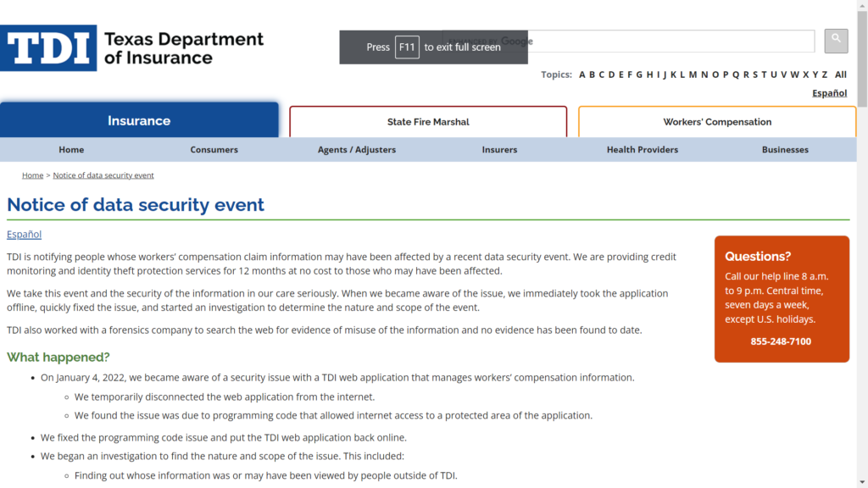Open topics letter C
This screenshot has height=488, width=868.
[602, 75]
